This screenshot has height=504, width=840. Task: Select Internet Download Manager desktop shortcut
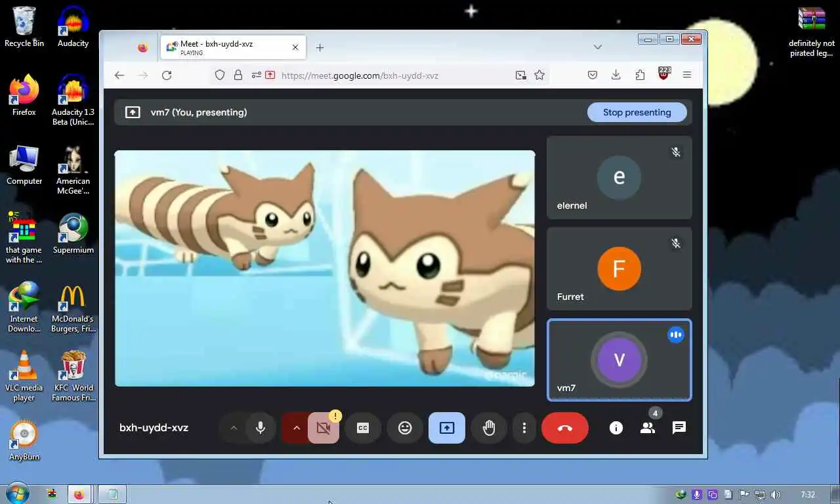coord(24,307)
